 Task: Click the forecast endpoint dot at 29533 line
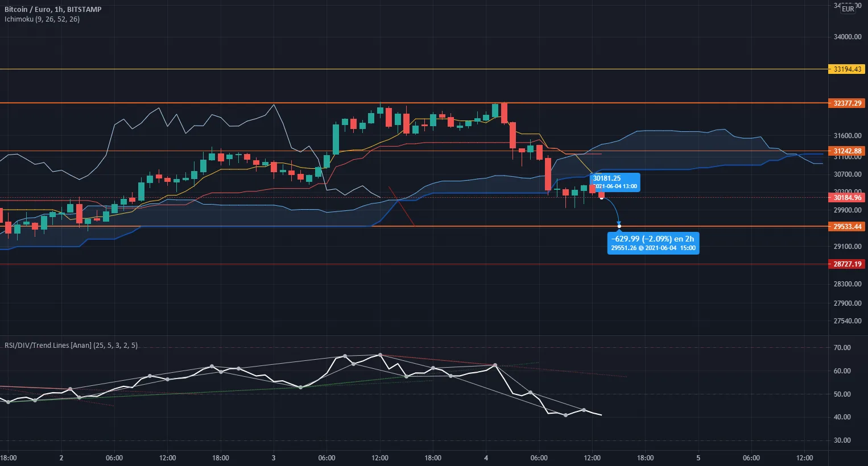(x=619, y=227)
